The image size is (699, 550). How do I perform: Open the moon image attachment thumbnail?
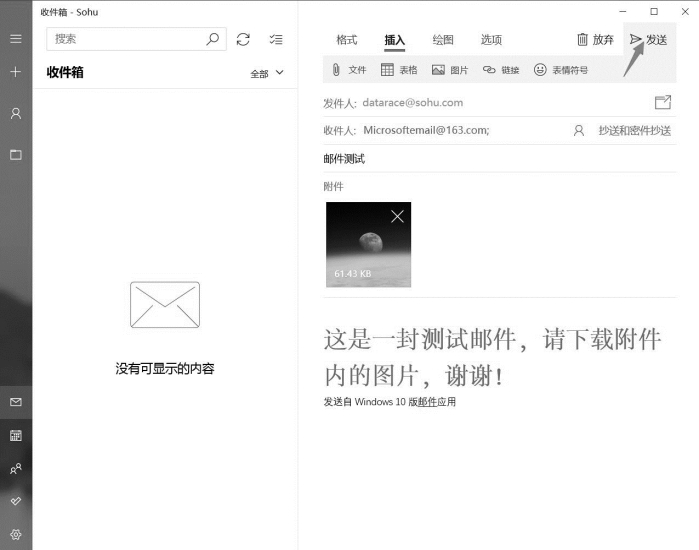coord(368,244)
